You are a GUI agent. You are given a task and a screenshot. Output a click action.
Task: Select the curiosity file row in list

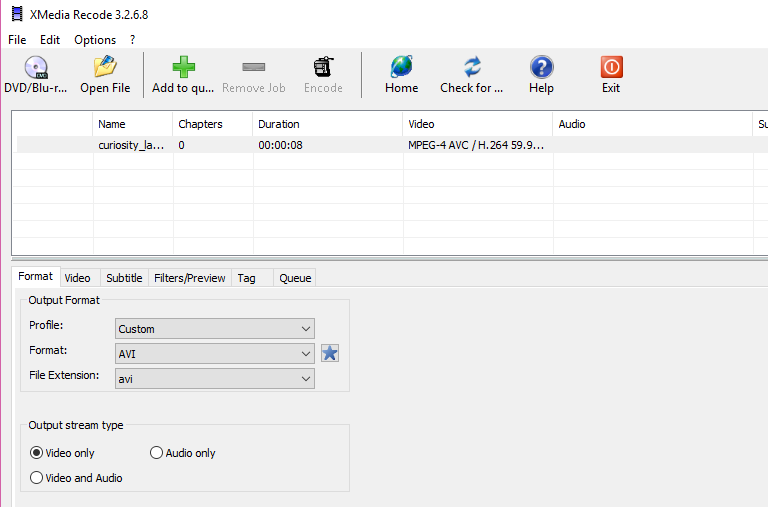point(130,145)
